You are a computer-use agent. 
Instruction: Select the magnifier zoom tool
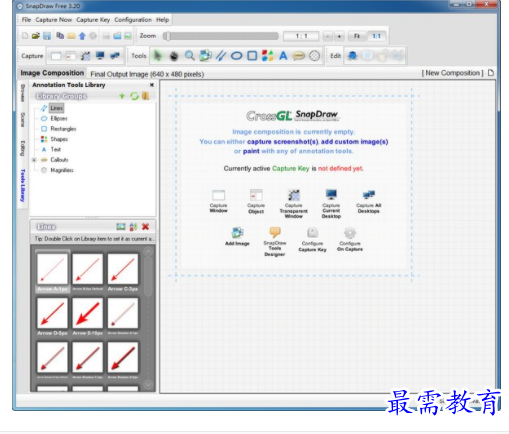(x=190, y=56)
